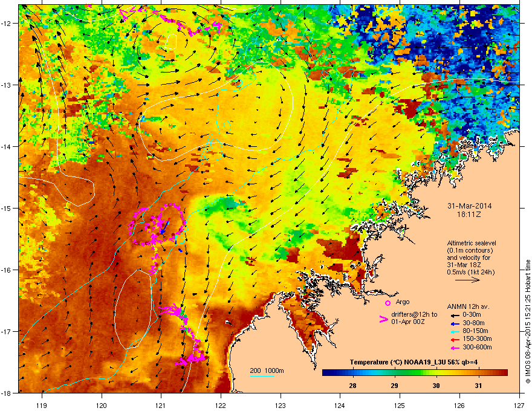The image size is (532, 411).
Task: Click the cyan bathymetry legend line
Action: (262, 376)
